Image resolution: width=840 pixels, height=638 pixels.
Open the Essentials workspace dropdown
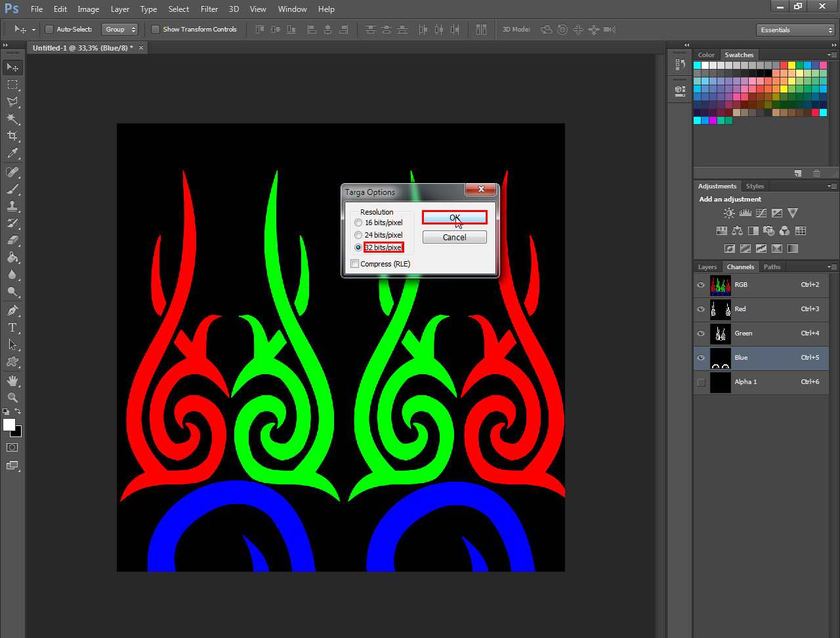click(x=795, y=30)
